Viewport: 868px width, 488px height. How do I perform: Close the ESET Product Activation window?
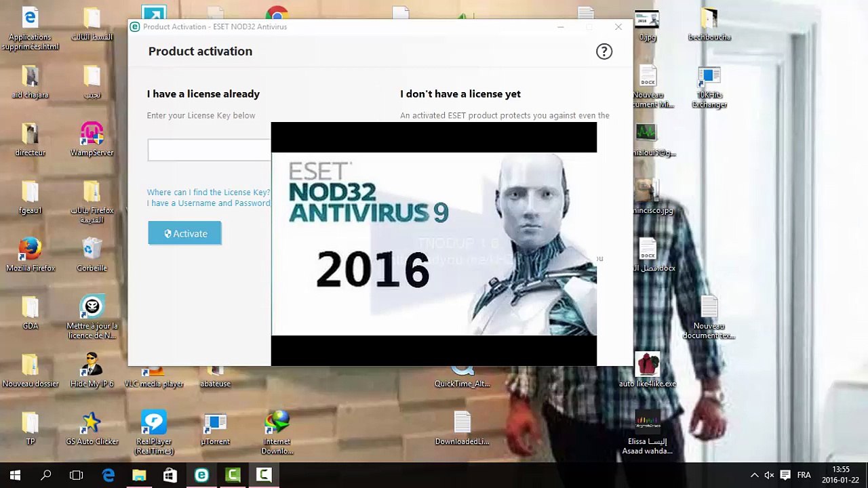pos(618,27)
